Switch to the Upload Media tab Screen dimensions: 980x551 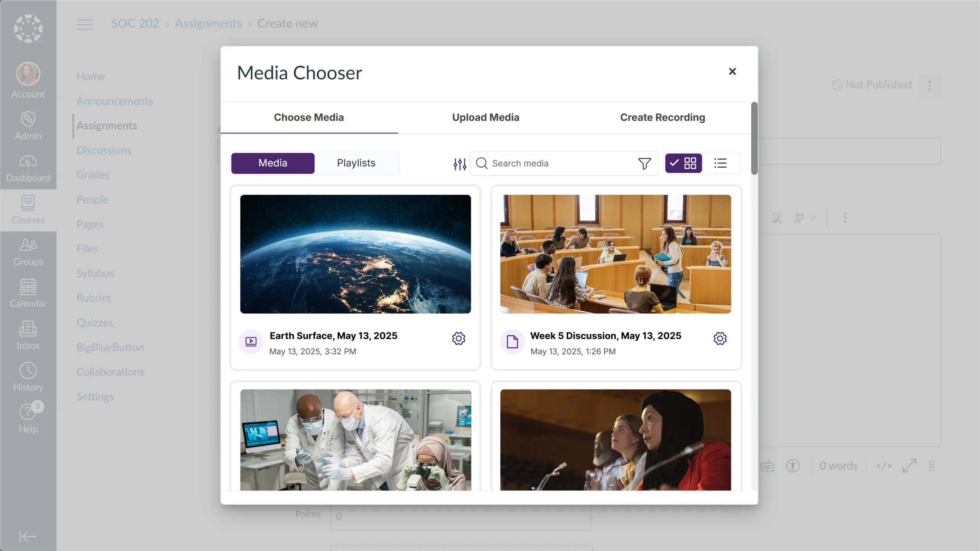(485, 117)
